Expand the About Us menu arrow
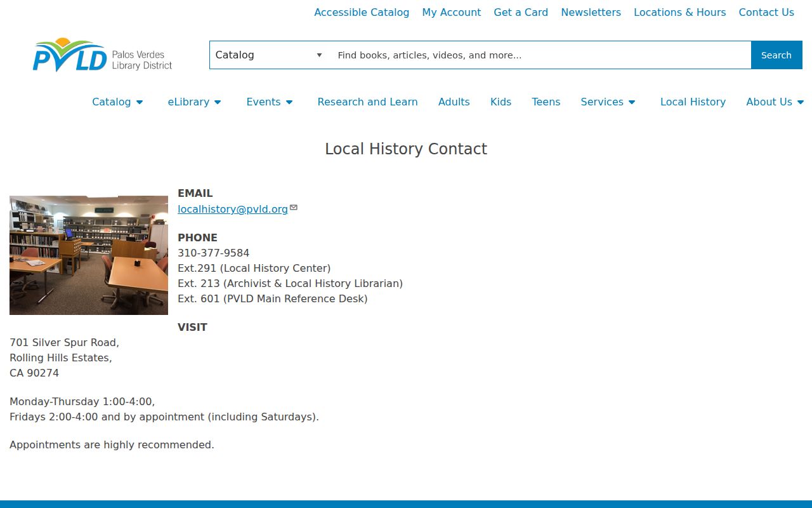The height and width of the screenshot is (508, 812). pos(801,102)
